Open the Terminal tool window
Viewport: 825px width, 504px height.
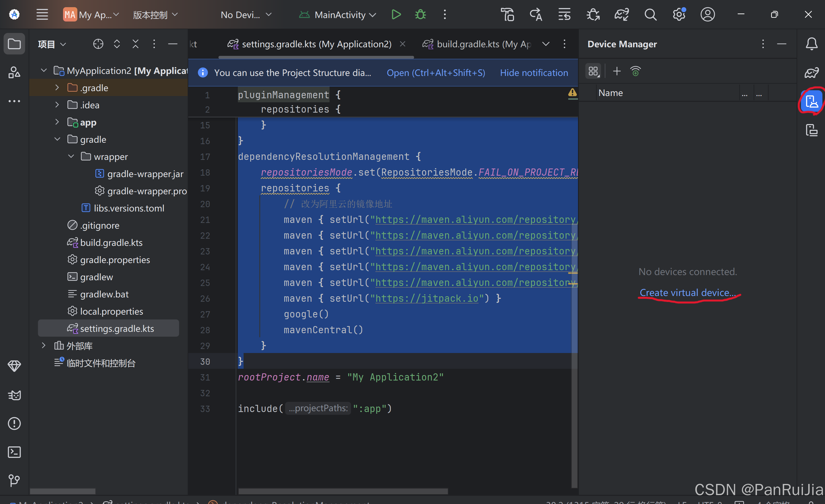click(14, 452)
